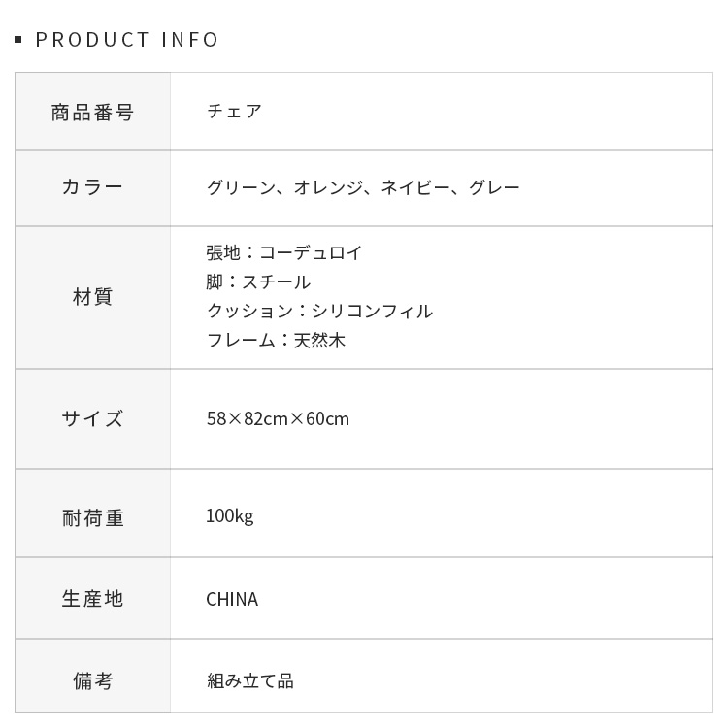Click the 脚：スチール line
Image resolution: width=728 pixels, height=728 pixels.
tap(258, 282)
